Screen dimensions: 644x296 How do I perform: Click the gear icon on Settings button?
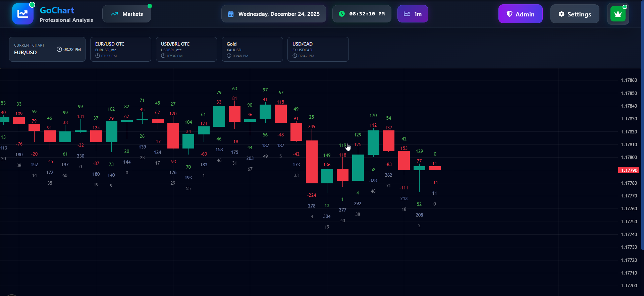(561, 14)
